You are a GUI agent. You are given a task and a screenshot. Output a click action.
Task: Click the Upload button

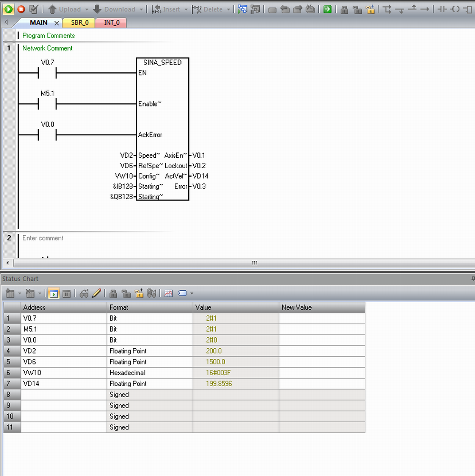pyautogui.click(x=65, y=9)
